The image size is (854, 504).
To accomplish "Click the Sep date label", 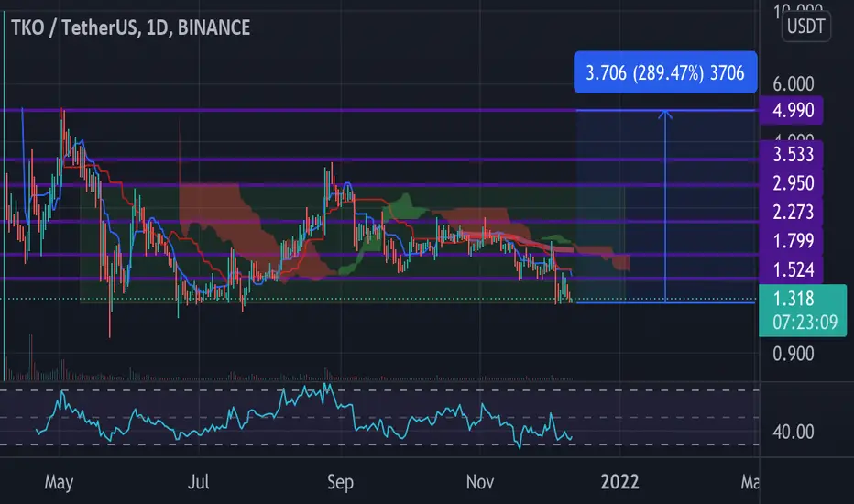I will [340, 482].
